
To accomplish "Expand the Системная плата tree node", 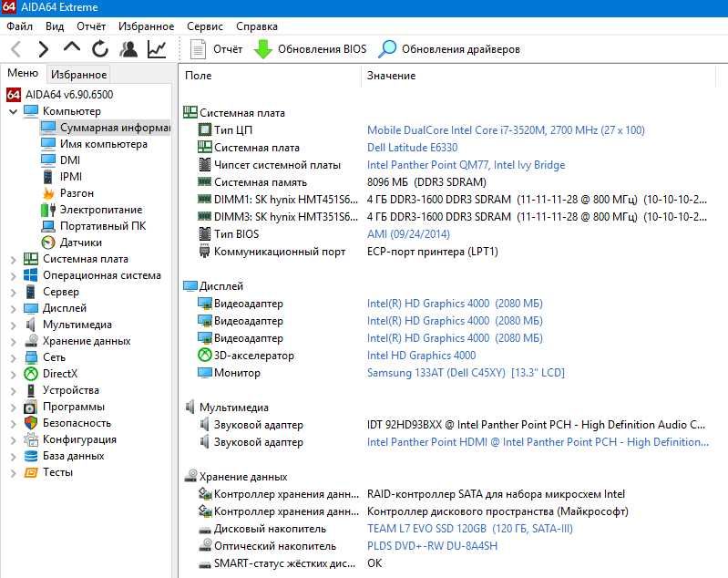I will click(x=13, y=260).
